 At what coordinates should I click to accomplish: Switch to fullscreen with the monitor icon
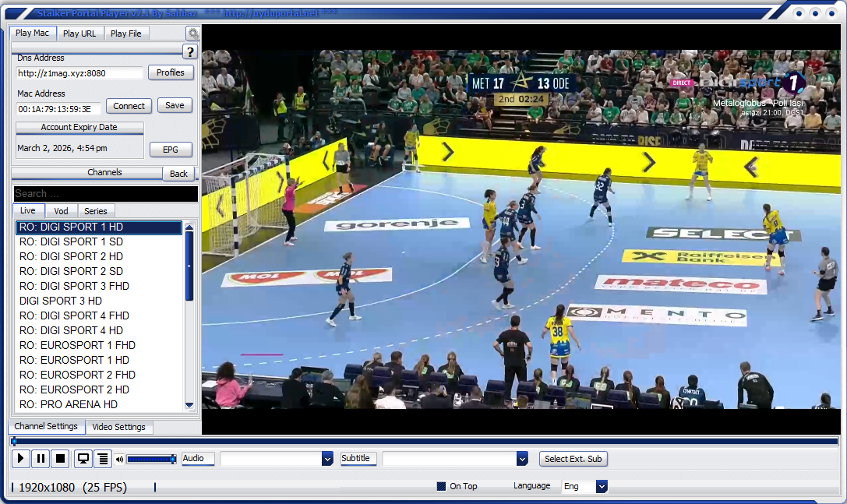tap(83, 459)
